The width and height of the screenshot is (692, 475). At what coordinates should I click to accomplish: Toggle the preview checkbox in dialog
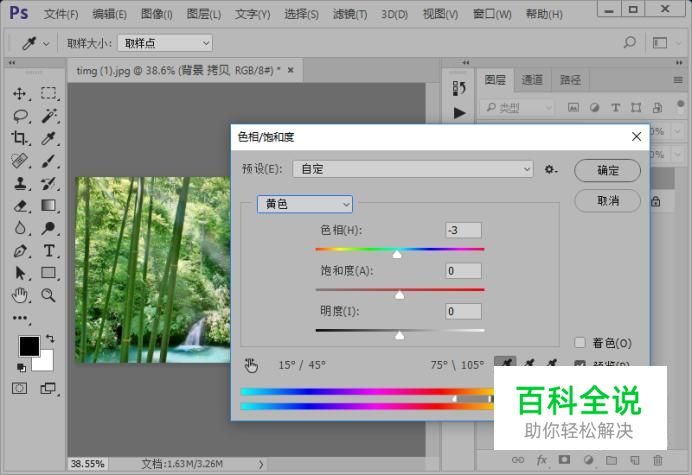[580, 364]
